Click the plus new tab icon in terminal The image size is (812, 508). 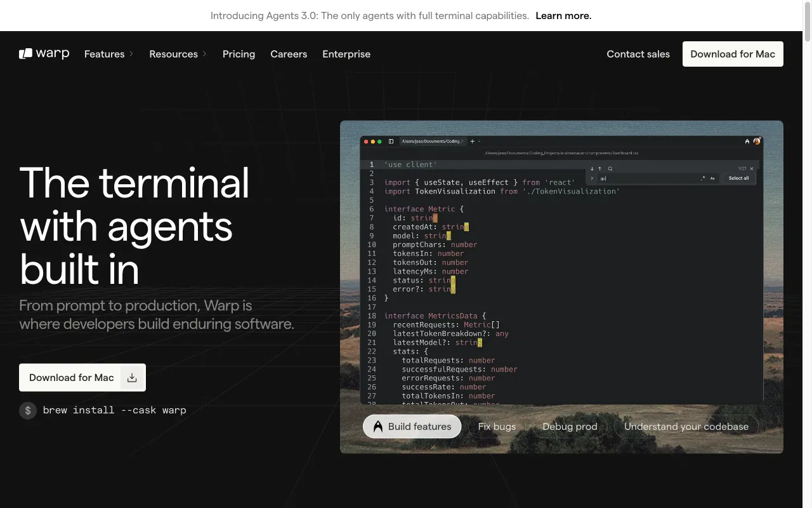pyautogui.click(x=472, y=142)
